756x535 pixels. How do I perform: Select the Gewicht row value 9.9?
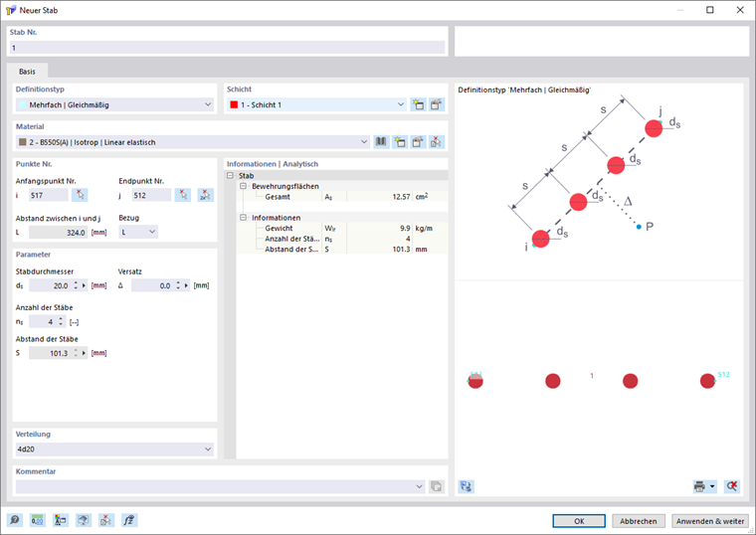point(379,228)
